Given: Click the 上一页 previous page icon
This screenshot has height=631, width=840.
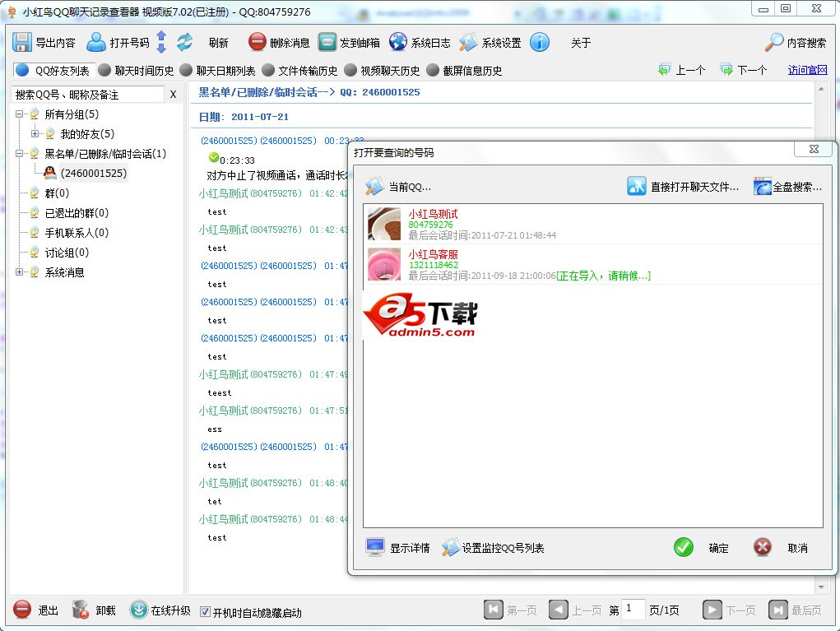Looking at the screenshot, I should (x=558, y=610).
